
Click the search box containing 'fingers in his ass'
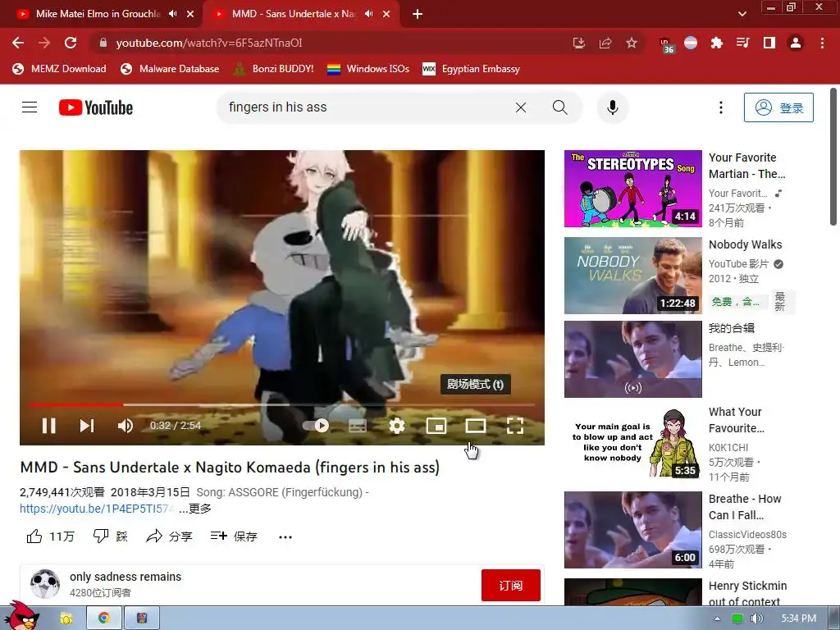(364, 107)
